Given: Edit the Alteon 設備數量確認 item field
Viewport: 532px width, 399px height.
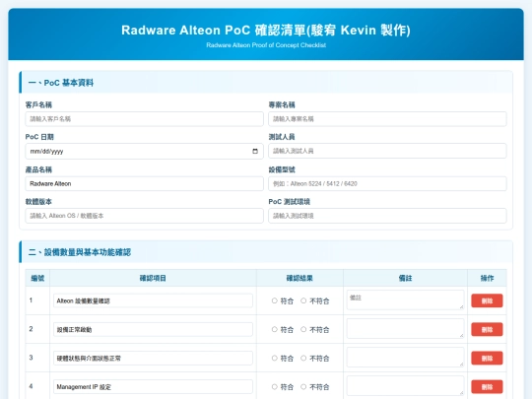Looking at the screenshot, I should click(x=153, y=300).
